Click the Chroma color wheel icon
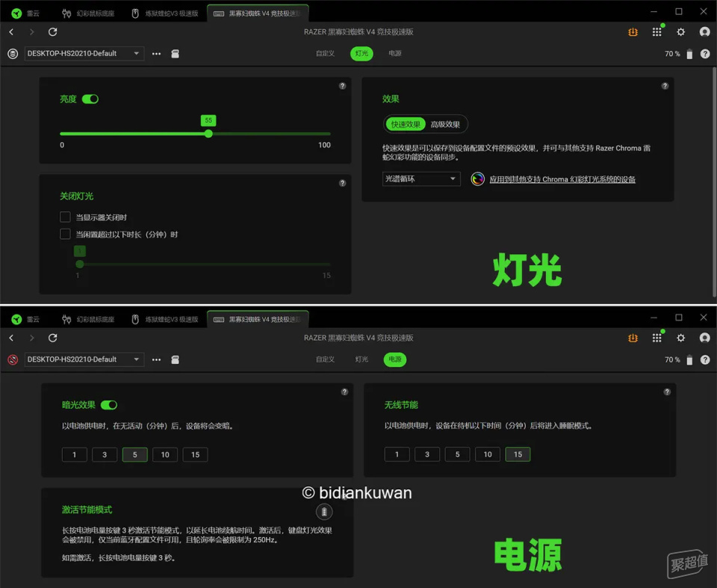This screenshot has height=588, width=717. tap(477, 179)
